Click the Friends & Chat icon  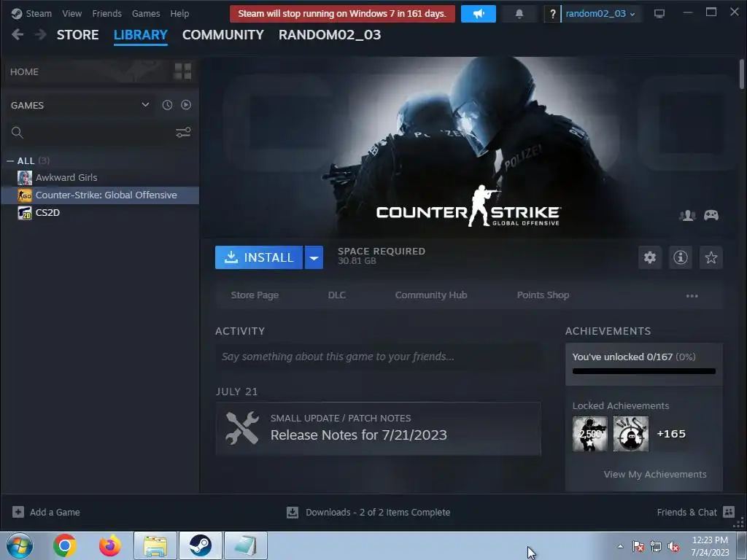729,512
